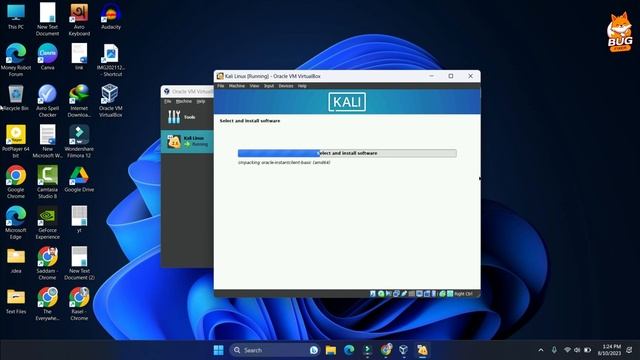Click the display monitor icon in VM status bar
The image size is (640, 360).
click(x=419, y=293)
